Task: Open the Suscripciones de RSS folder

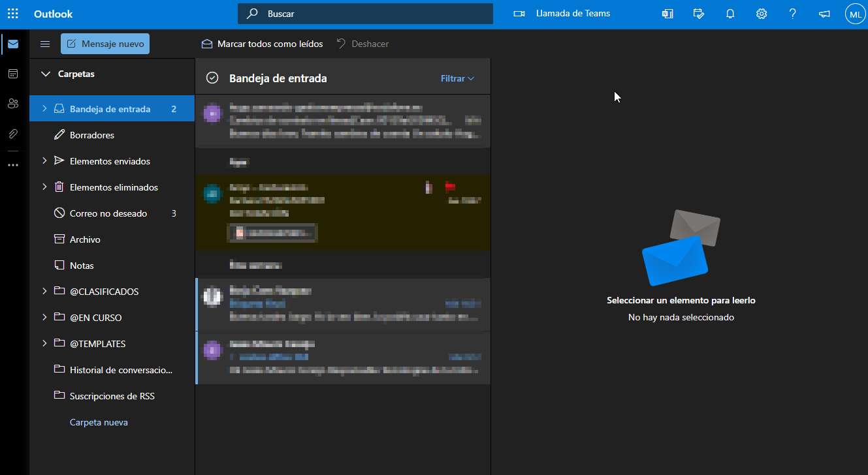Action: 112,396
